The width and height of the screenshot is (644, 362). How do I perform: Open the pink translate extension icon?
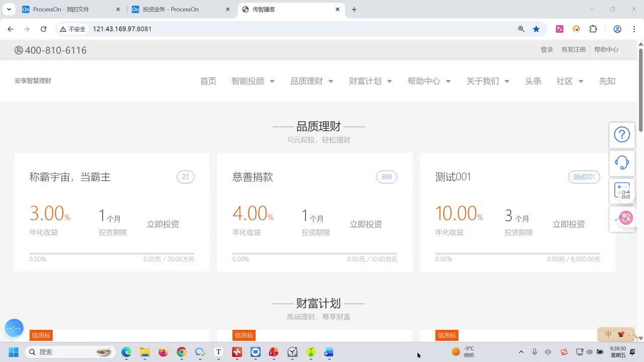coord(559,29)
